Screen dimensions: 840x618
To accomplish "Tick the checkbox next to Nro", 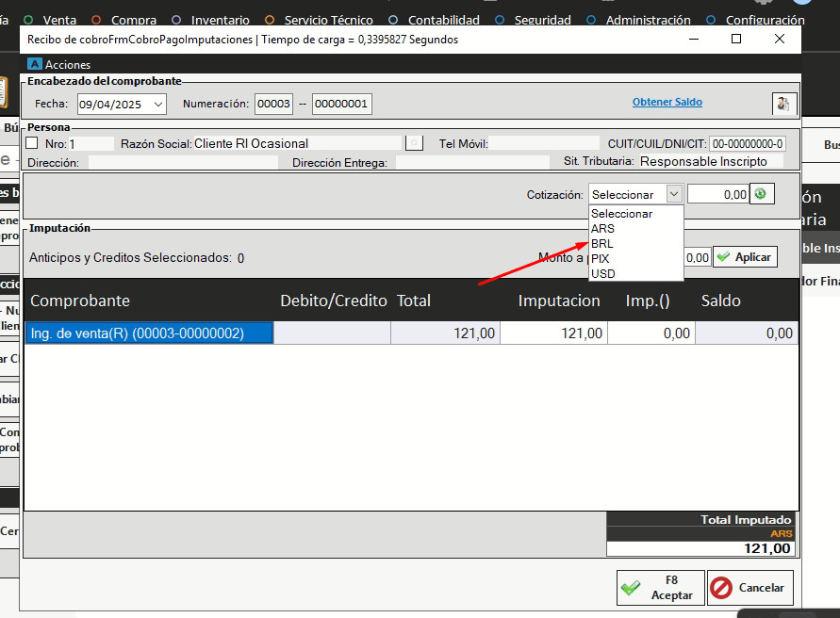I will (x=32, y=143).
